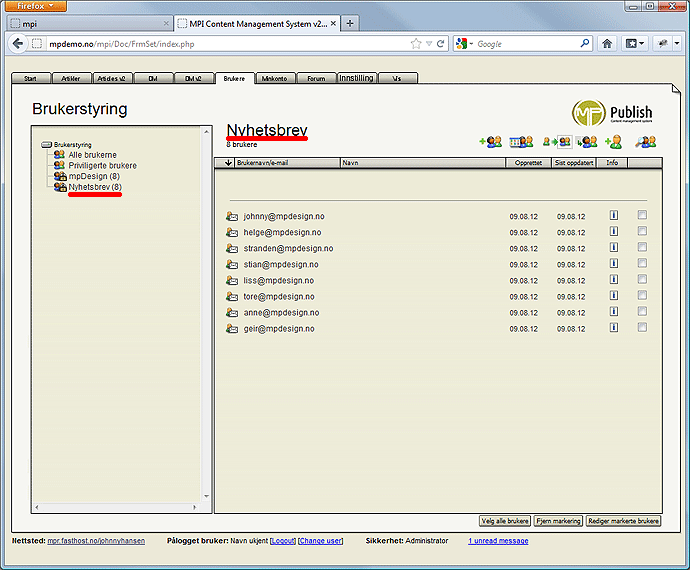
Task: Click the MP Publish logo
Action: pos(612,113)
